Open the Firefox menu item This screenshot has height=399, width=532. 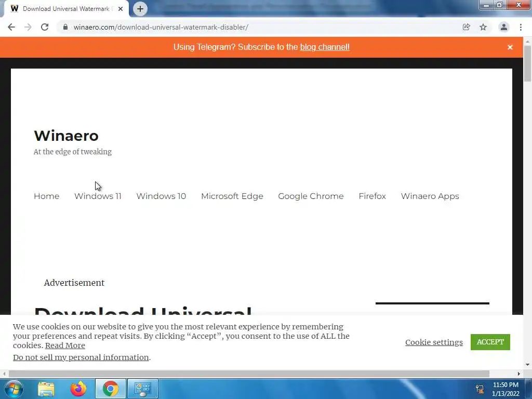(372, 196)
